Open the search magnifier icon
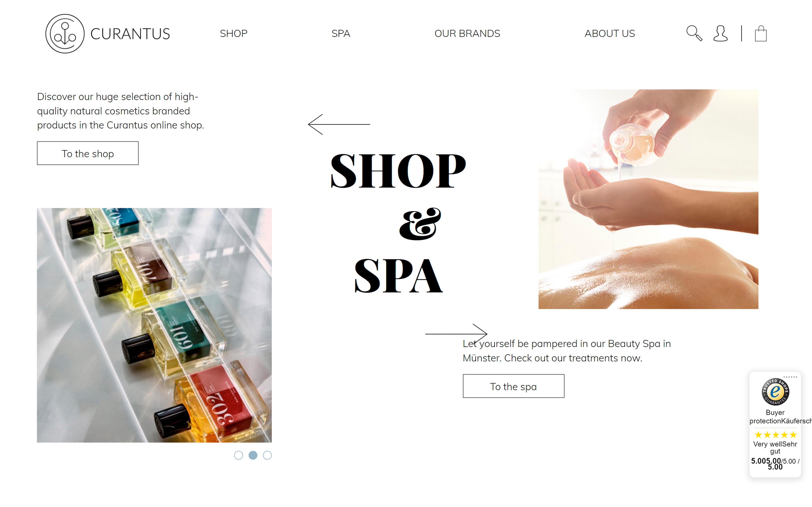This screenshot has width=812, height=507. tap(694, 33)
